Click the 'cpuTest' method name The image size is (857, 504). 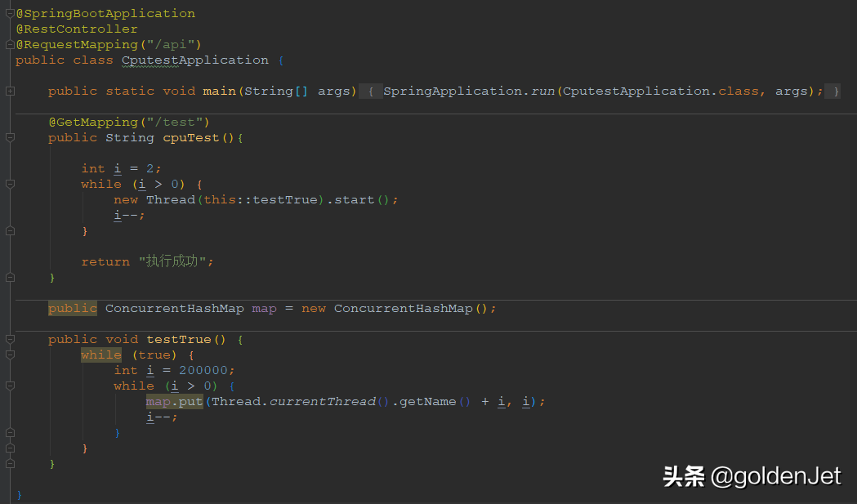click(x=190, y=138)
